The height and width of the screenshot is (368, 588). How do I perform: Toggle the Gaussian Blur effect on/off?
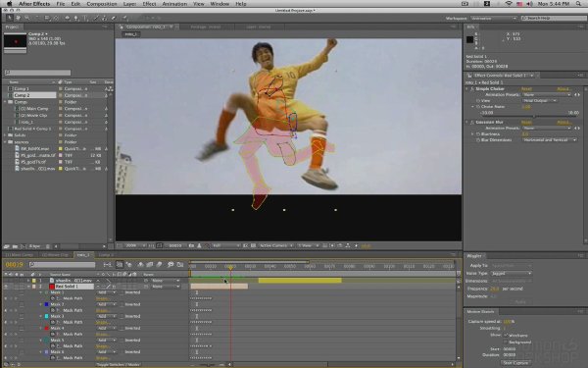pyautogui.click(x=472, y=123)
